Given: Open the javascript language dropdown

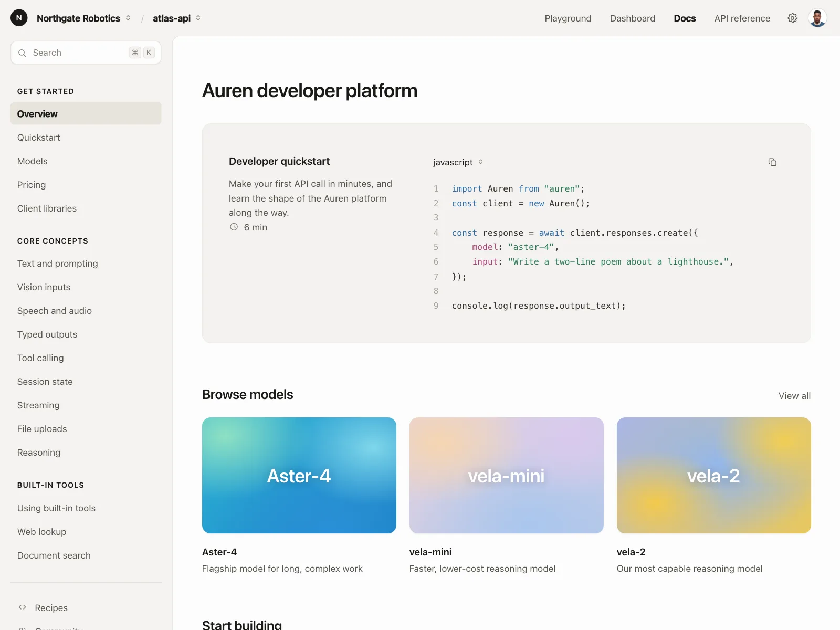Looking at the screenshot, I should click(458, 162).
